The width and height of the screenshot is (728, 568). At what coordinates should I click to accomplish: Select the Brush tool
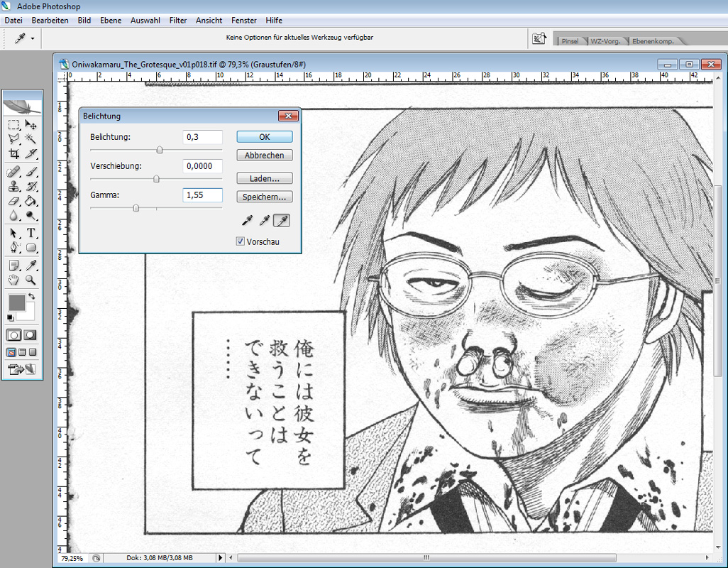[31, 172]
